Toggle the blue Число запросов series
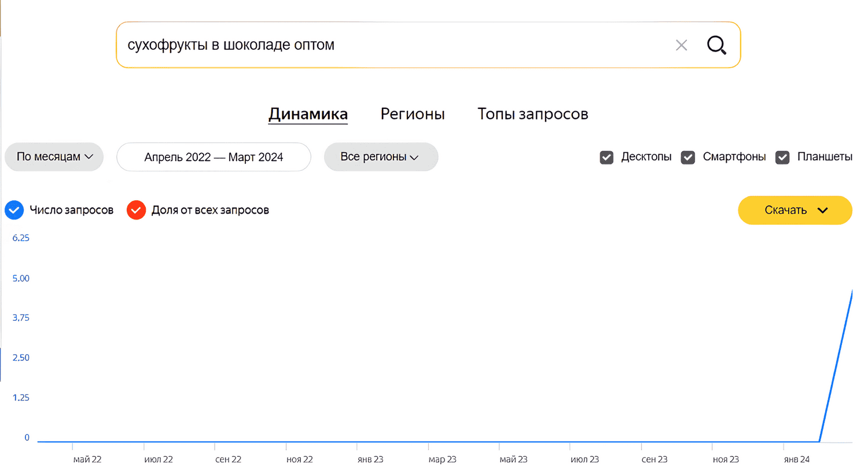The image size is (868, 469). pos(14,210)
